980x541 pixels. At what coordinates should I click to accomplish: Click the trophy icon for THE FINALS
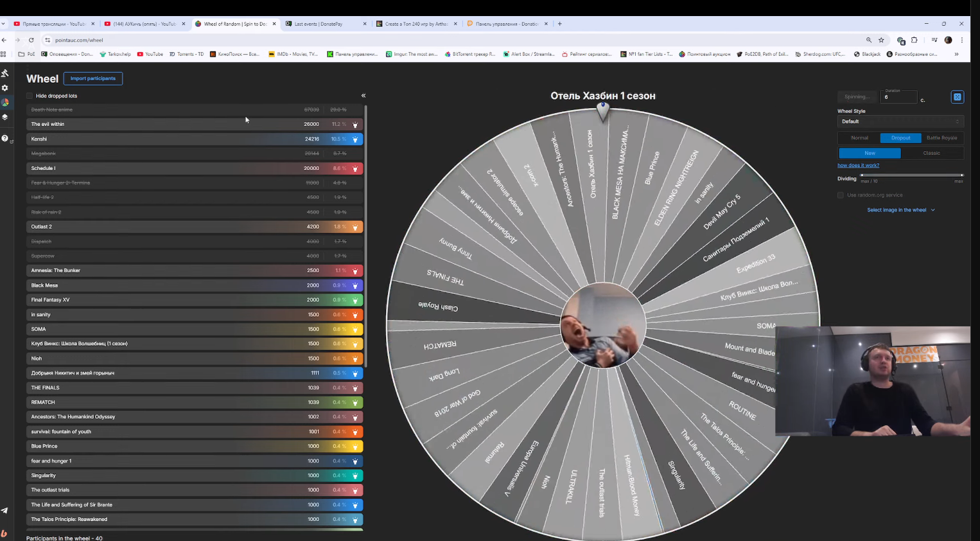355,388
